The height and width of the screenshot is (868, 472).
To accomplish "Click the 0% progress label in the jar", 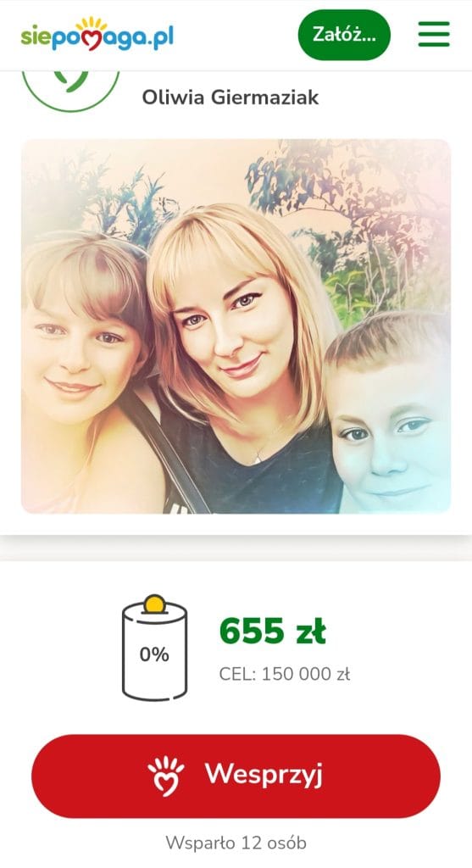I will point(154,655).
